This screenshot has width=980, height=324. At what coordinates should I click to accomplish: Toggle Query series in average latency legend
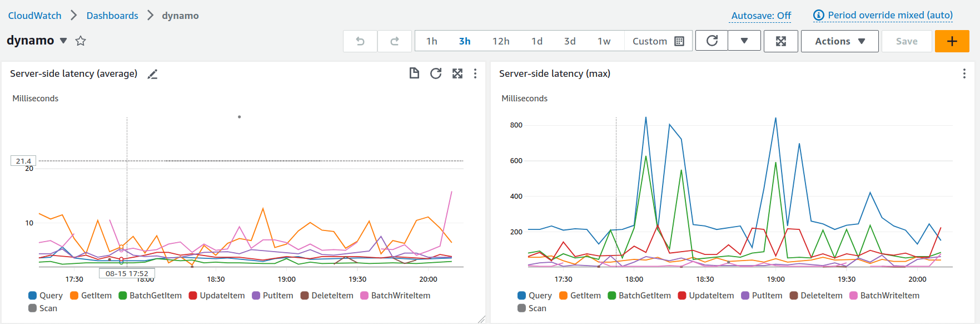pyautogui.click(x=46, y=296)
